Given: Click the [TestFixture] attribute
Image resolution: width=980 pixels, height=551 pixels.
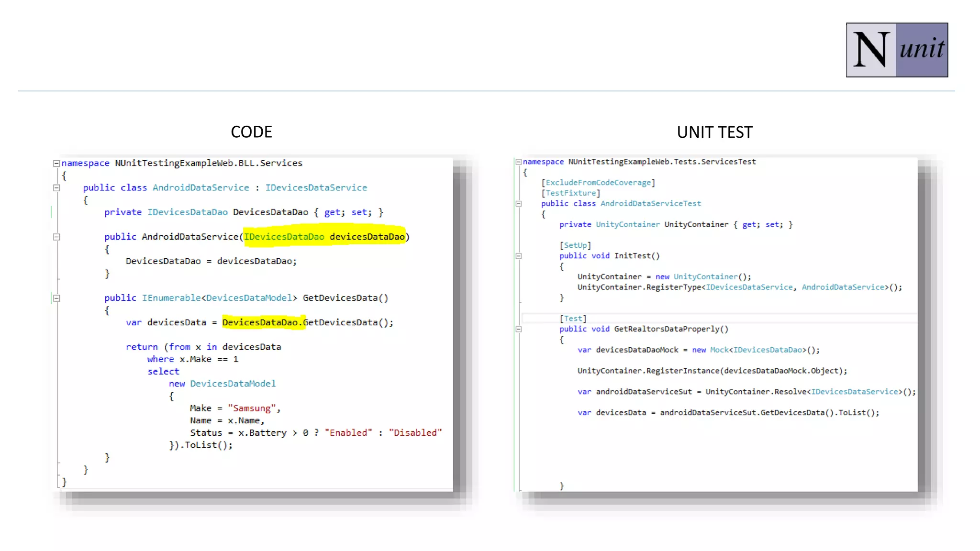Looking at the screenshot, I should [x=571, y=193].
